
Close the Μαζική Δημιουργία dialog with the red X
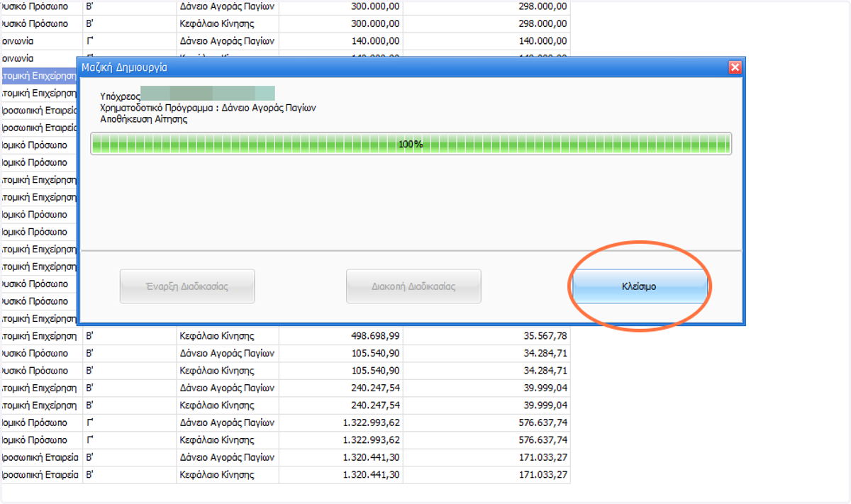click(735, 67)
